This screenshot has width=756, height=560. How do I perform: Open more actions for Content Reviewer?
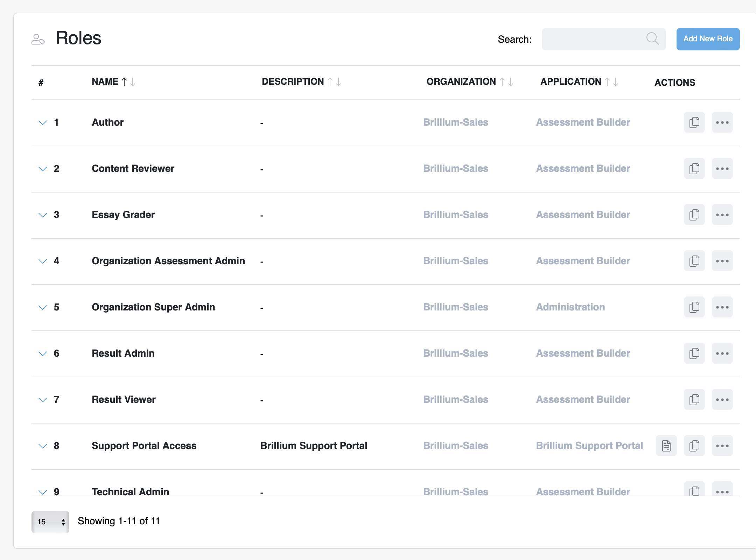[722, 169]
